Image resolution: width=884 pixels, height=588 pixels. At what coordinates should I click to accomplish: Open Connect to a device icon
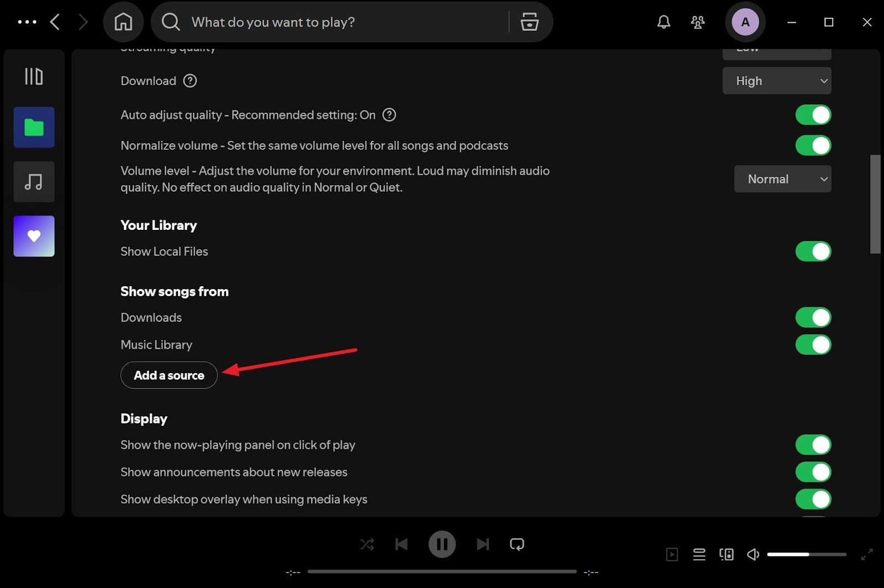click(727, 554)
